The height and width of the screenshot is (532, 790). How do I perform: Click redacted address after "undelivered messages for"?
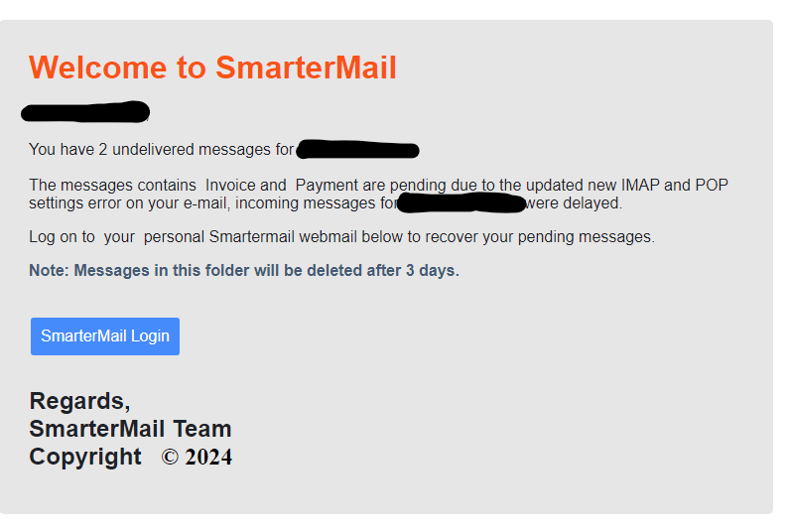click(357, 150)
